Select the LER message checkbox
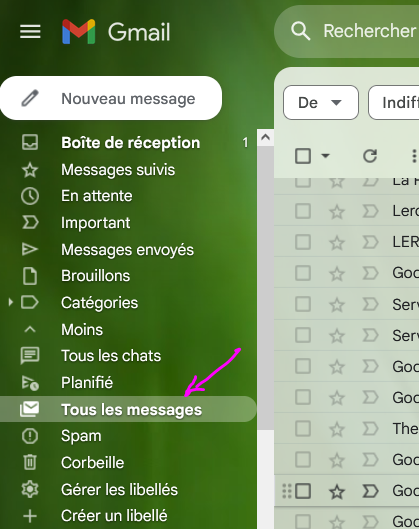The image size is (419, 529). 303,242
